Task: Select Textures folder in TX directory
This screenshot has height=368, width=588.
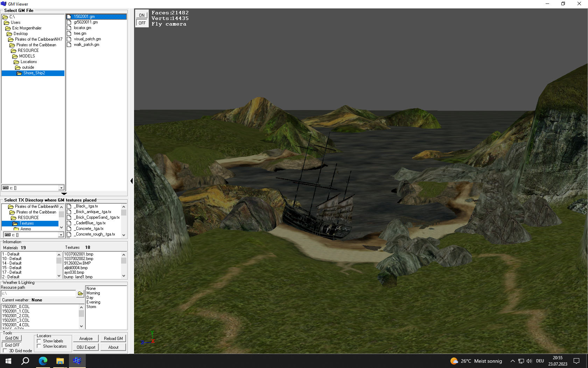Action: coord(26,223)
